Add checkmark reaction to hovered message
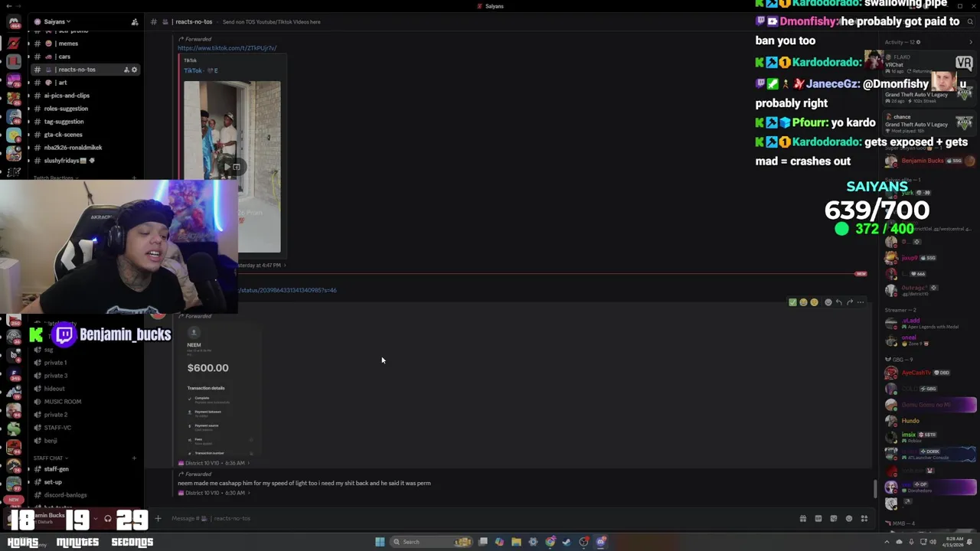Screen dimensions: 980x551 [x=792, y=302]
